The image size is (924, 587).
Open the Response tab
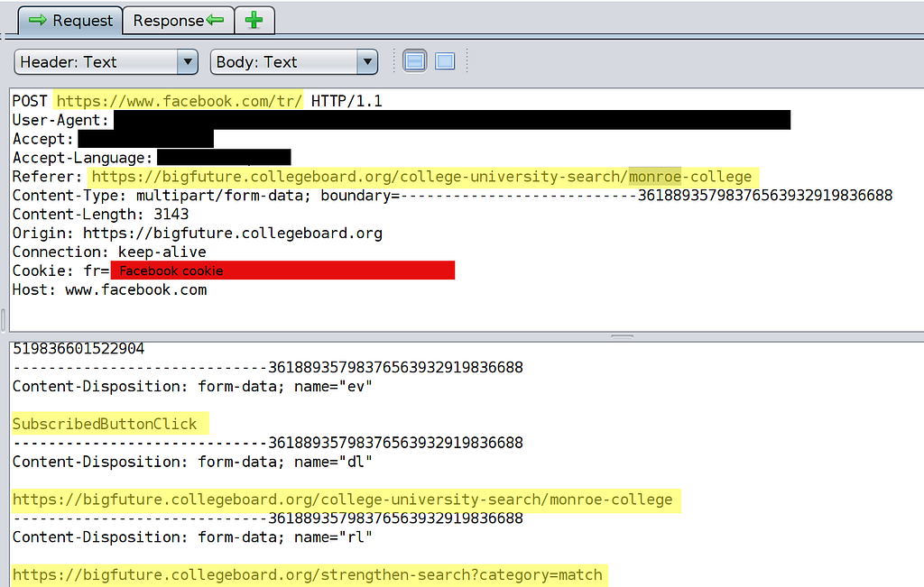click(x=179, y=21)
